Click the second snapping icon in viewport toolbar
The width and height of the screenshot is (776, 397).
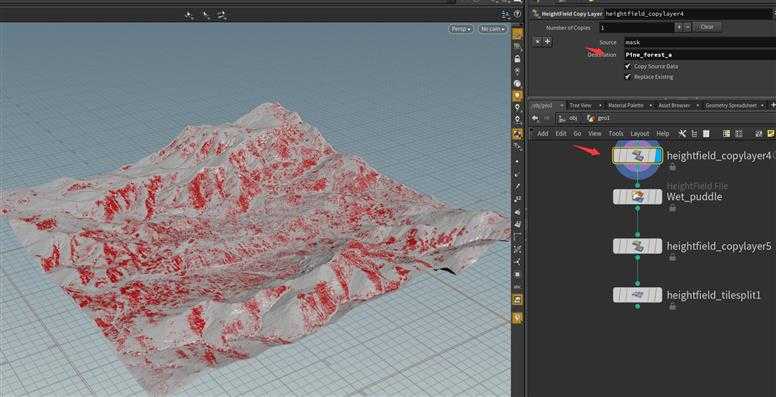(205, 15)
